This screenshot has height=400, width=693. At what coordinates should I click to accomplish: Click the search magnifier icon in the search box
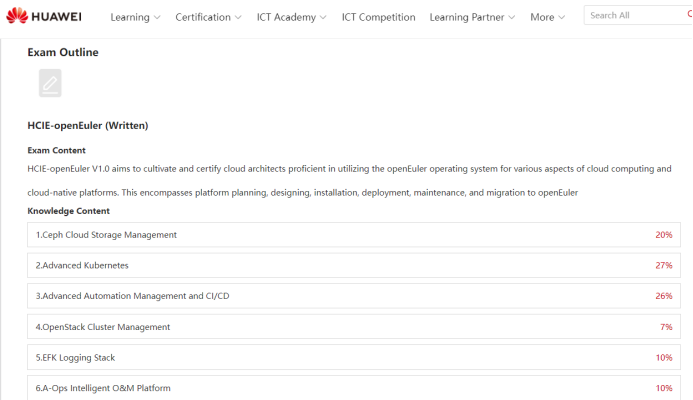click(689, 15)
